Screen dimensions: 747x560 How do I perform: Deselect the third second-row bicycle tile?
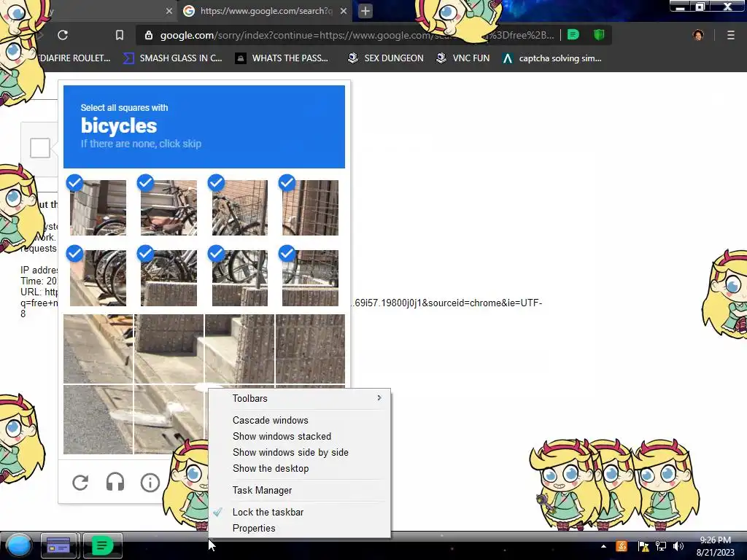pyautogui.click(x=239, y=278)
